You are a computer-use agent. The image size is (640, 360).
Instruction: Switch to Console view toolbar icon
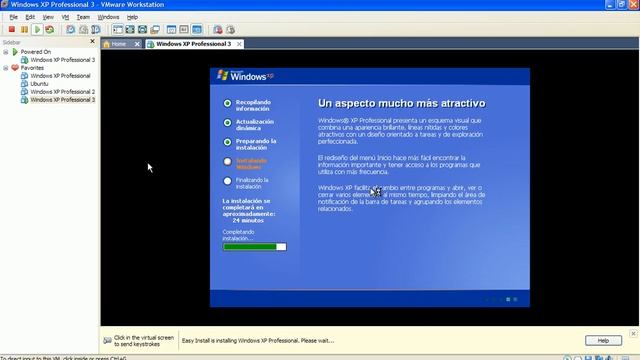[197, 29]
